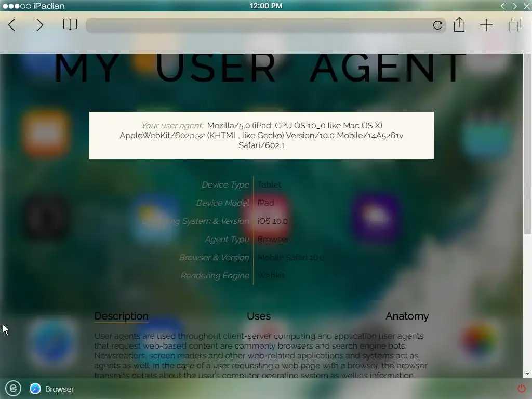Click the "iOS 10.0" value
This screenshot has height=399, width=532.
272,221
